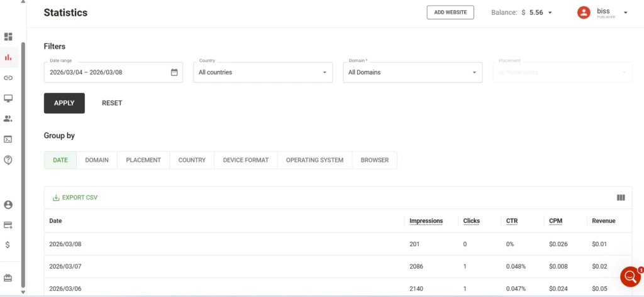Image resolution: width=644 pixels, height=297 pixels.
Task: Open the dashboard grid icon in sidebar
Action: (8, 36)
